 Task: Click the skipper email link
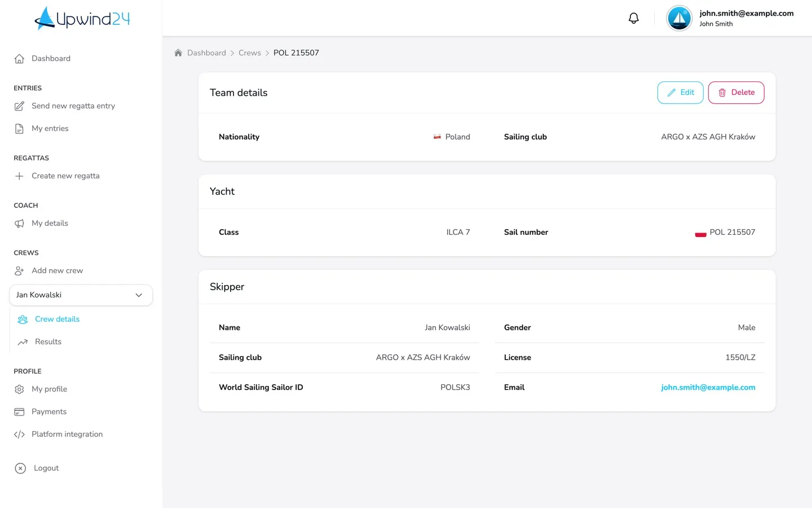point(708,388)
